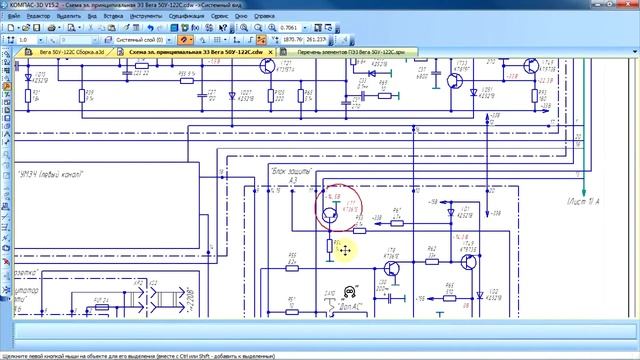Viewport: 640px width, 360px height.
Task: Click the Y coordinate field 261.237
Action: [316, 40]
